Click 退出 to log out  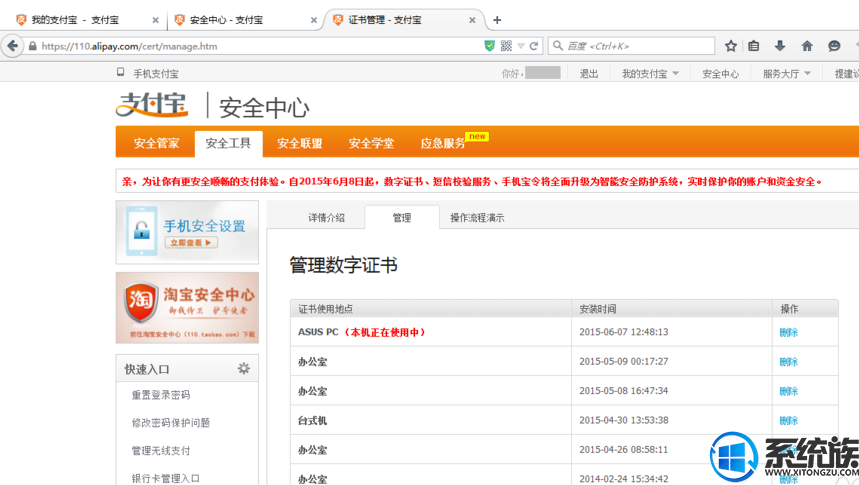589,73
